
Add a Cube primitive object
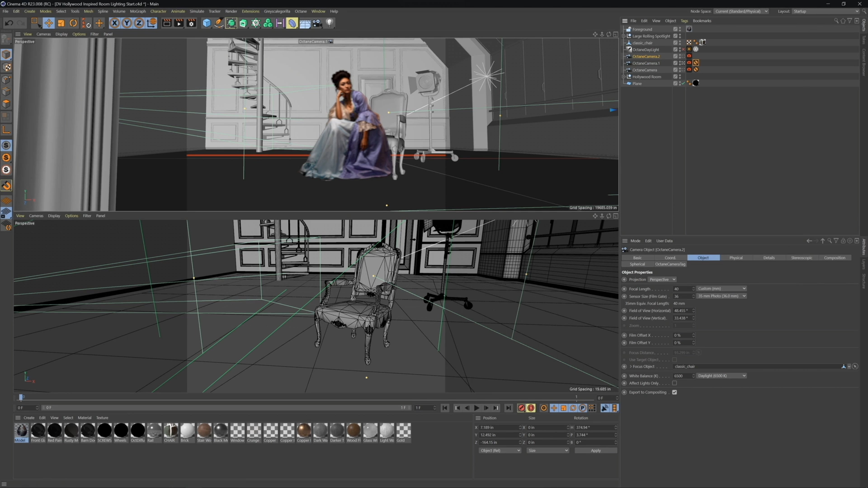click(207, 23)
